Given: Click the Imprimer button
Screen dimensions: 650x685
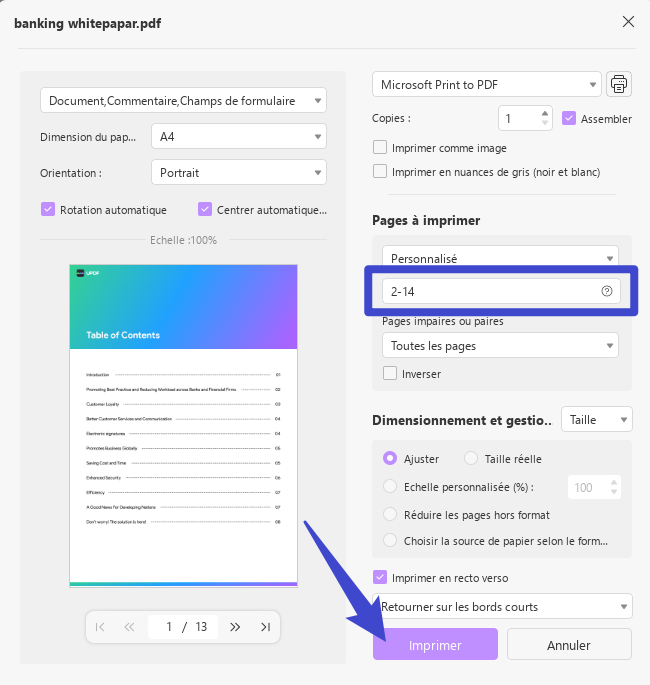Looking at the screenshot, I should pos(435,645).
